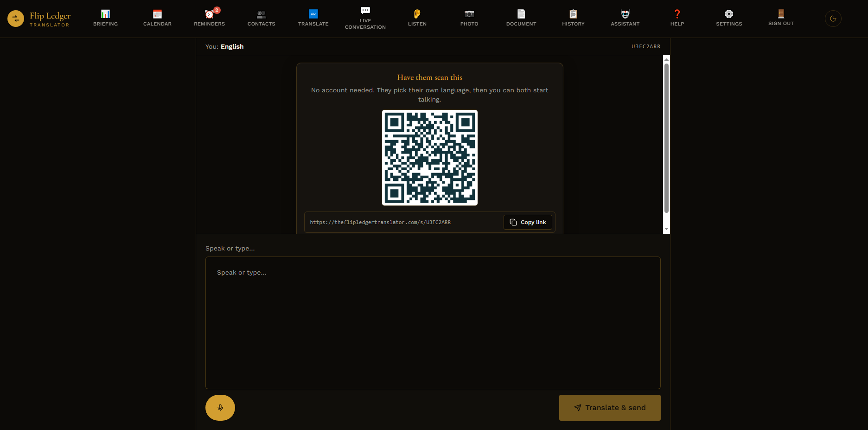Open the Help question mark icon
The image size is (868, 430).
pos(677,14)
